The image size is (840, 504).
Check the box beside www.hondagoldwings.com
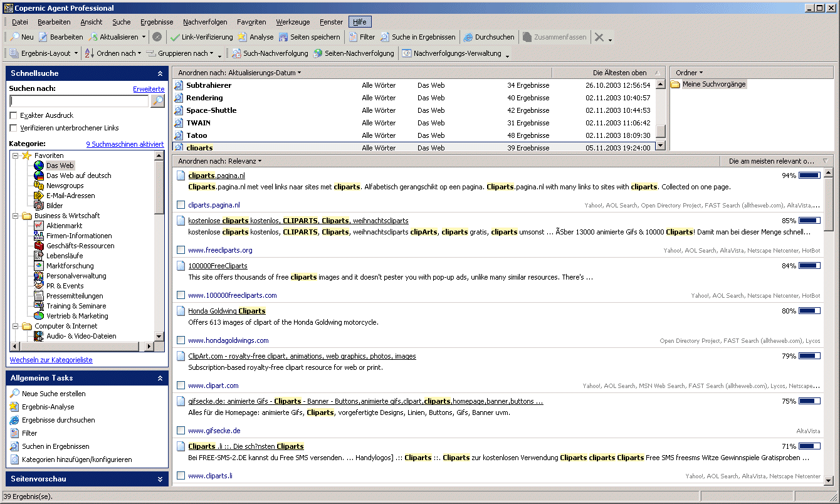pos(181,340)
